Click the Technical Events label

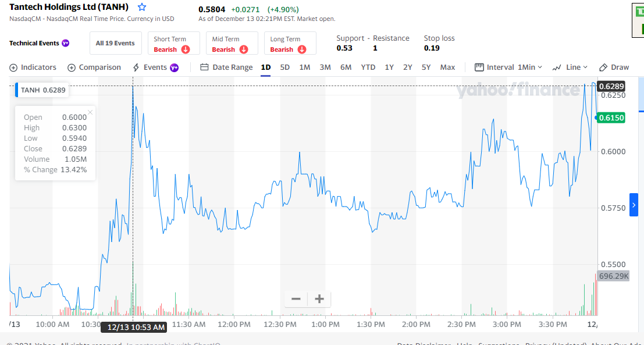pyautogui.click(x=34, y=43)
